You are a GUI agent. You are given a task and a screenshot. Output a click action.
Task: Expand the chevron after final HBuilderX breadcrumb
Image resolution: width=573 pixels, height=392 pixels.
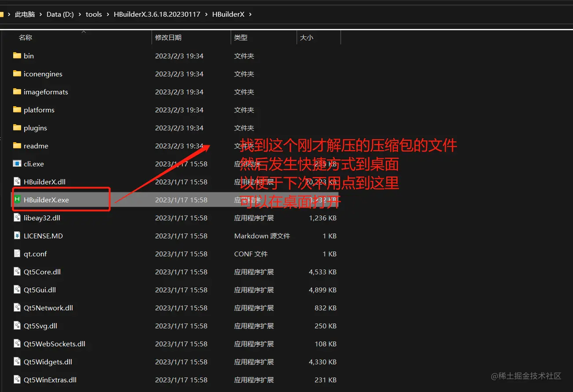tap(250, 14)
